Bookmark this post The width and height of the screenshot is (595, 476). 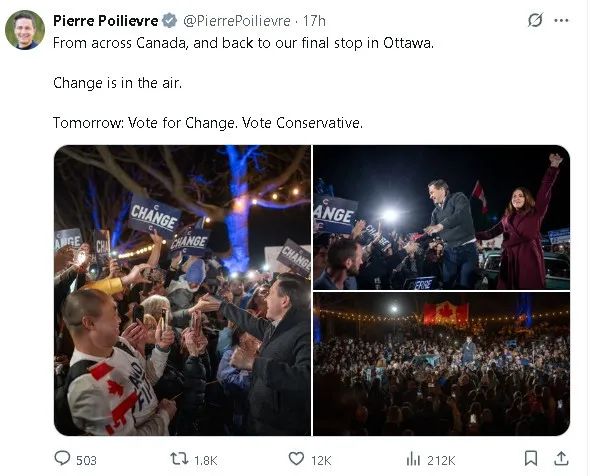click(531, 459)
